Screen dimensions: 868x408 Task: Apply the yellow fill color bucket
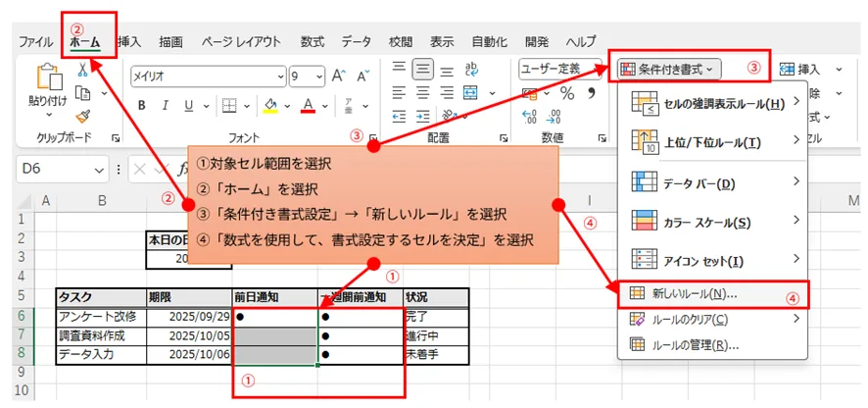270,106
